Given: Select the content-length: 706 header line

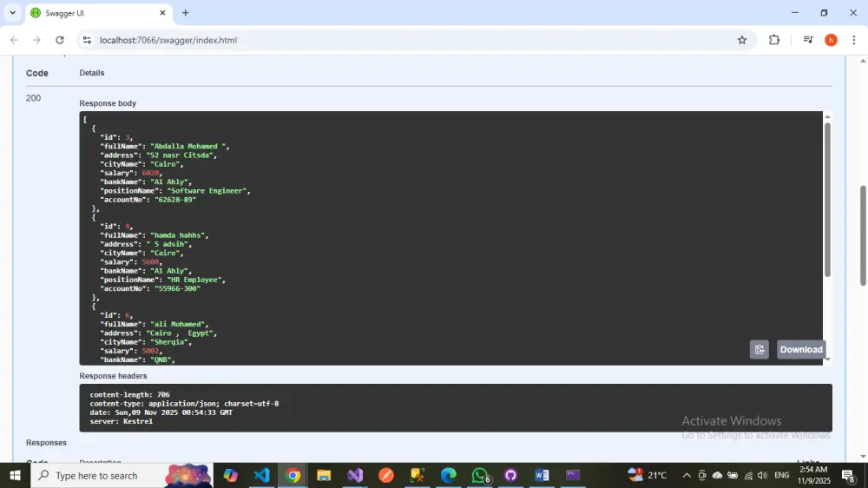Looking at the screenshot, I should click(x=129, y=394).
